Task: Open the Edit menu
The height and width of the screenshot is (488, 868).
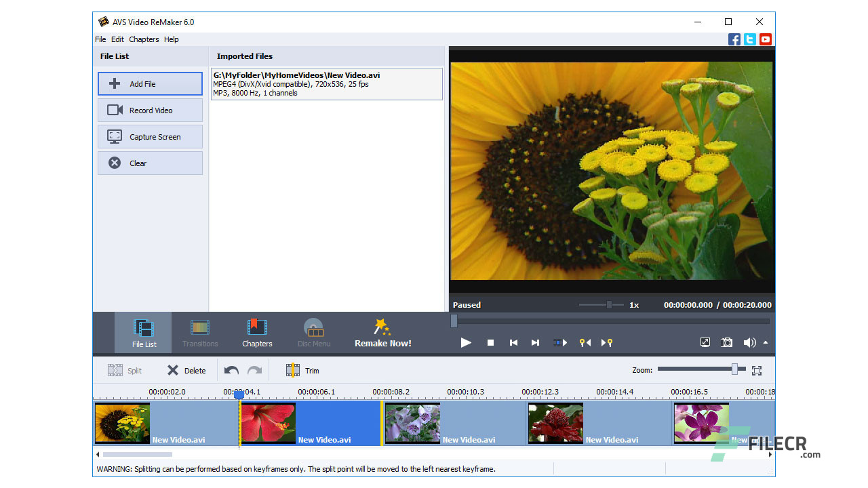Action: [x=117, y=39]
